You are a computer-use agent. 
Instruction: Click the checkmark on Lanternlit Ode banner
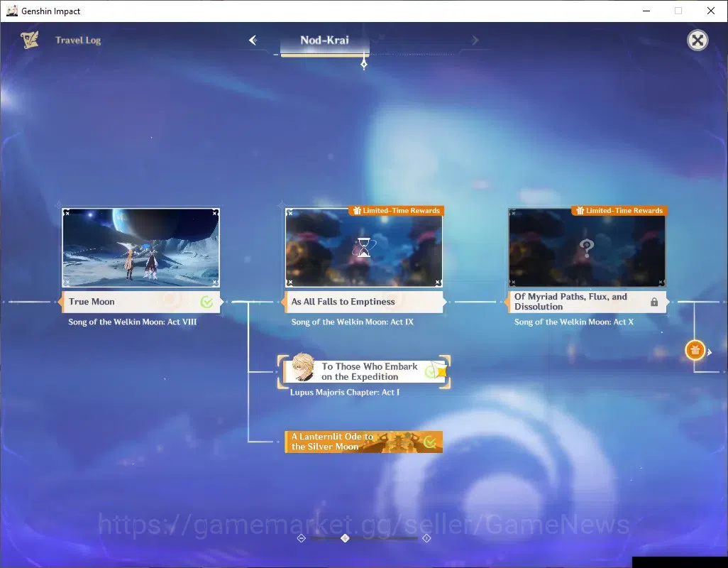coord(430,442)
